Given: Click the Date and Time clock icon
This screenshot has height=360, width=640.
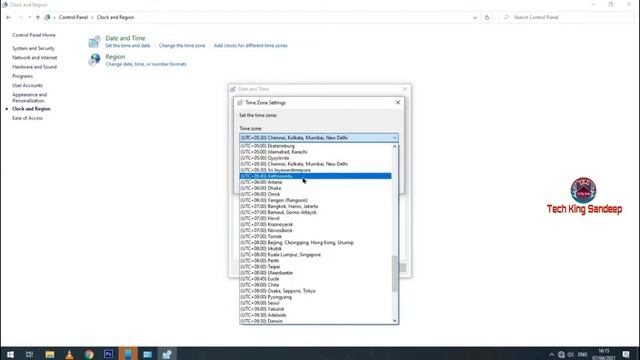Looking at the screenshot, I should (x=94, y=42).
